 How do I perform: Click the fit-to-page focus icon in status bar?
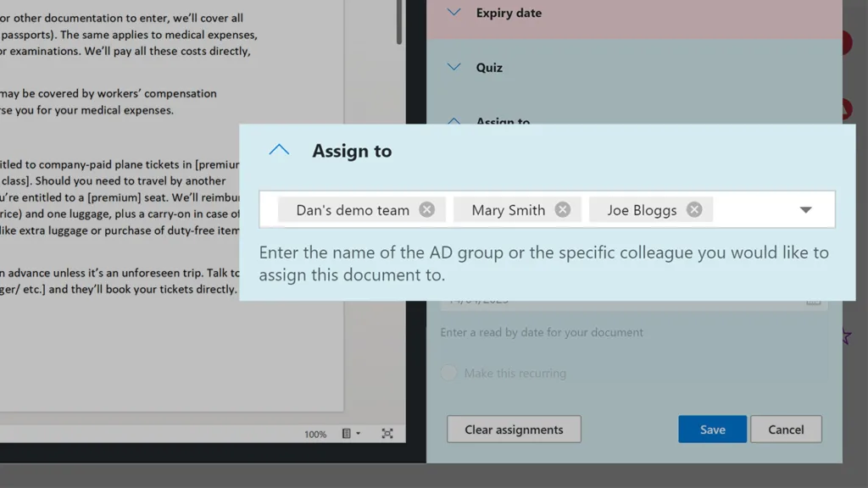387,434
